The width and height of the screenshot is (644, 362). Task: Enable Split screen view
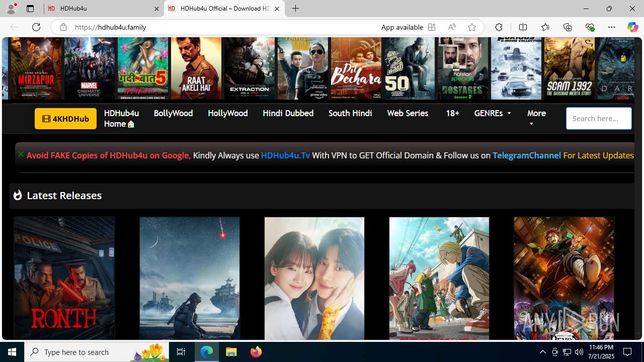pyautogui.click(x=523, y=27)
